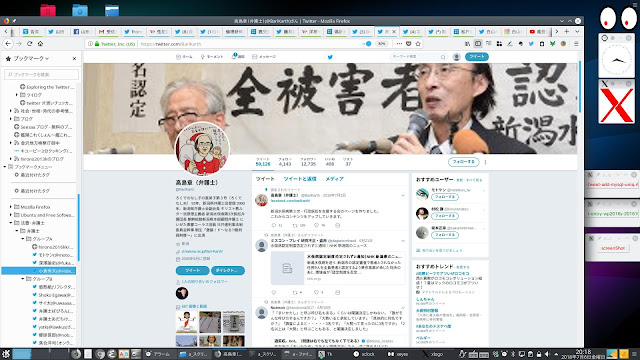Viewport: 640px width, 360px height.
Task: Click the blue Tweet button in header
Action: 477,57
